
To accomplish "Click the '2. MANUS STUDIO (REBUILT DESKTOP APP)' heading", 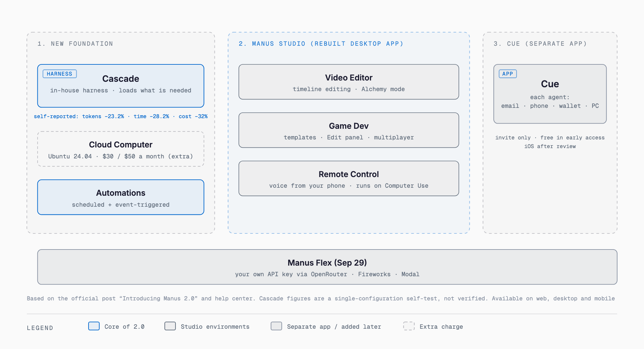I will click(x=321, y=44).
